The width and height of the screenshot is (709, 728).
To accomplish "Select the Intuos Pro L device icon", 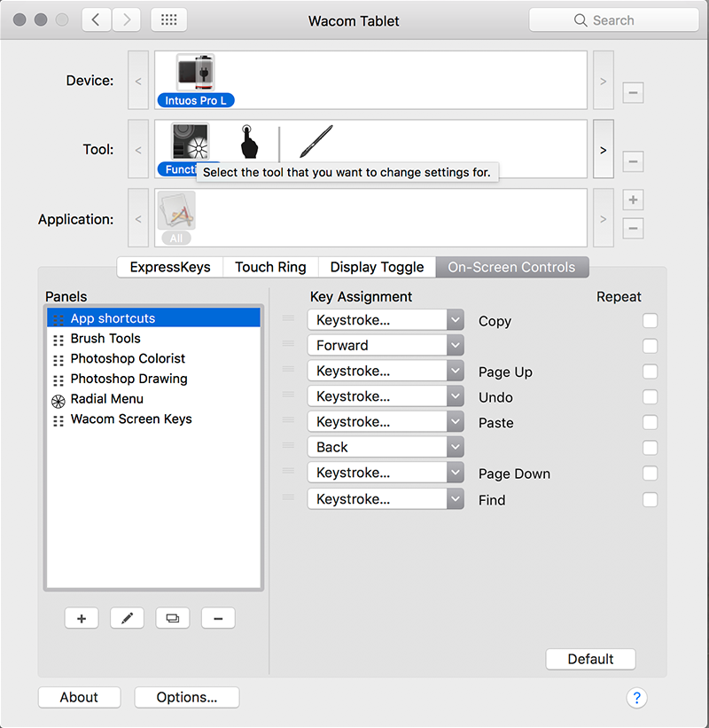I will coord(195,73).
